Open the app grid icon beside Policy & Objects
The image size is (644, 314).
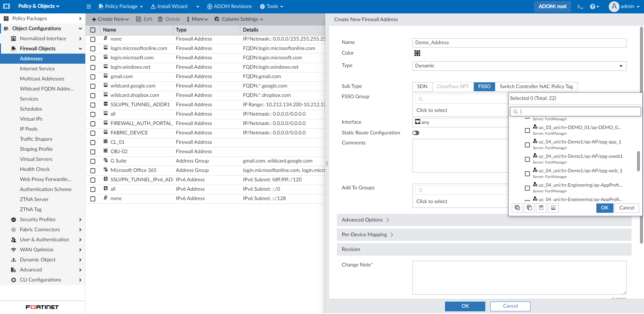pos(6,6)
